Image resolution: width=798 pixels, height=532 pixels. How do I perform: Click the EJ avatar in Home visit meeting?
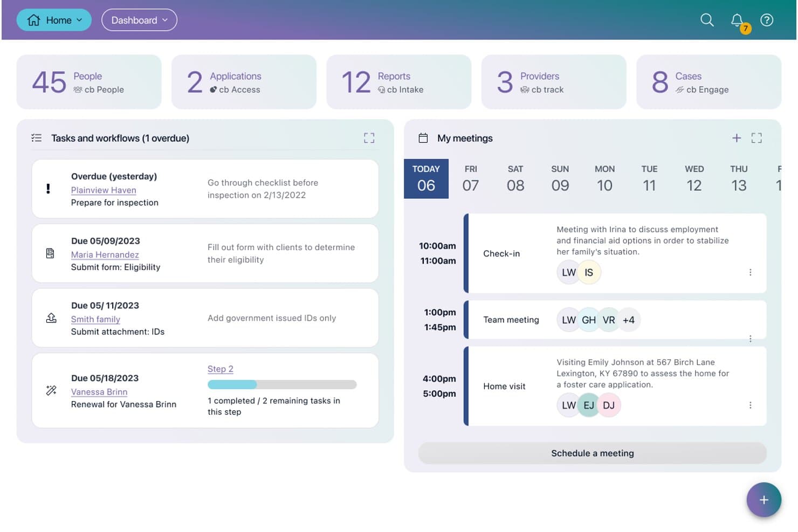pos(589,405)
